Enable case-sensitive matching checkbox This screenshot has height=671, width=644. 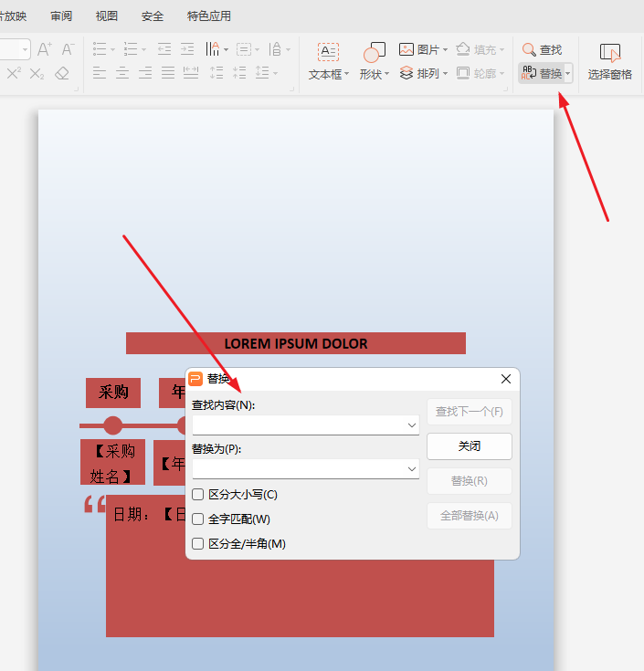[198, 495]
